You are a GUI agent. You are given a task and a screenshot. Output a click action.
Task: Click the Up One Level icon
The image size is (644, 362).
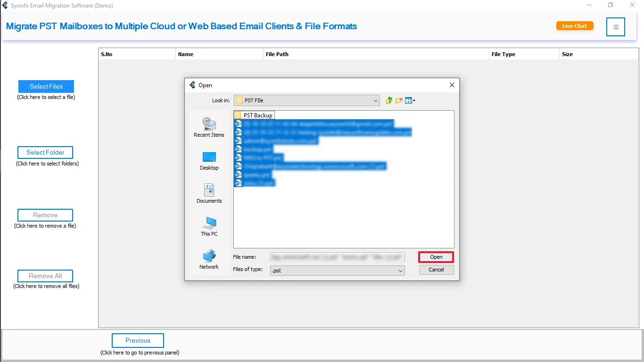389,100
